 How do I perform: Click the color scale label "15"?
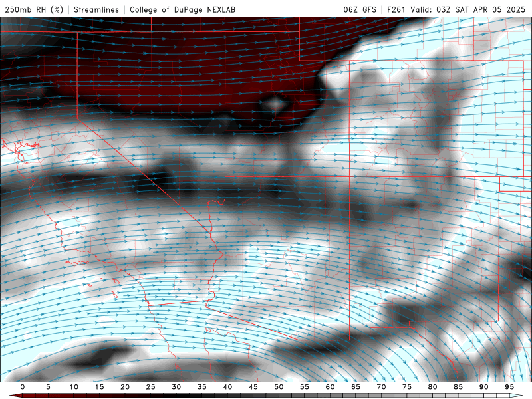99,387
